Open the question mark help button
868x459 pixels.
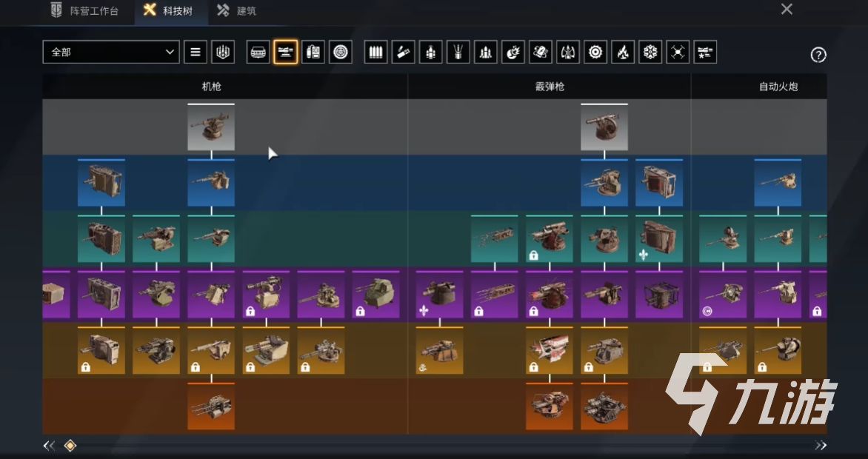point(818,55)
